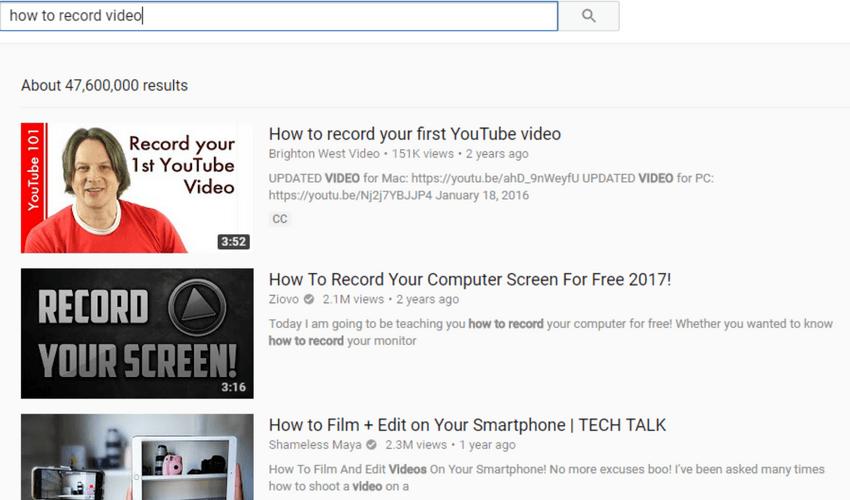The height and width of the screenshot is (500, 850).
Task: Focus the 'how to record video' search box
Action: [x=279, y=16]
